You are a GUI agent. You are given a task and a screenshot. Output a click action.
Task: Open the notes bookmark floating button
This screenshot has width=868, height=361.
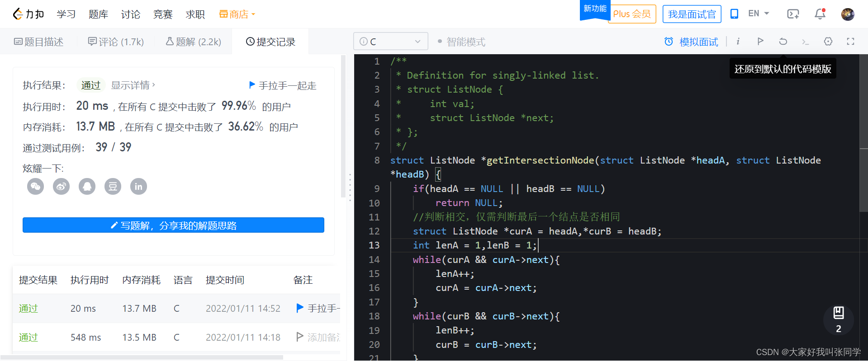click(839, 319)
